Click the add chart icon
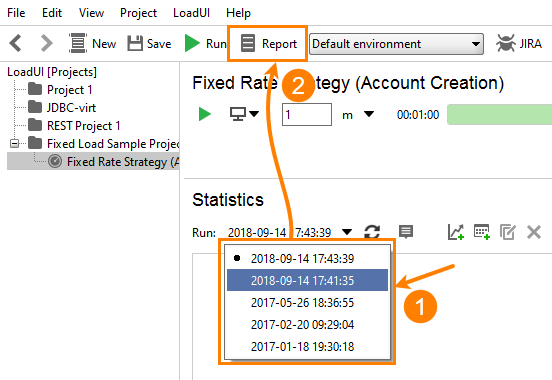 456,232
